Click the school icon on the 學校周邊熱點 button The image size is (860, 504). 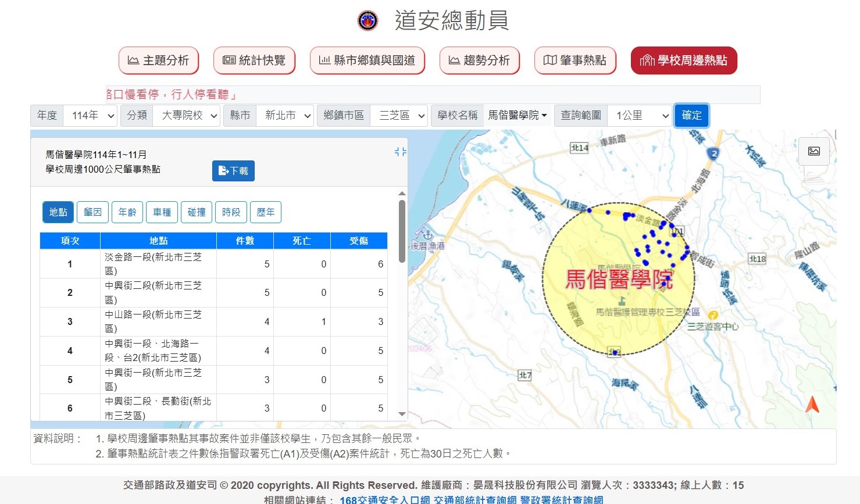click(x=647, y=60)
